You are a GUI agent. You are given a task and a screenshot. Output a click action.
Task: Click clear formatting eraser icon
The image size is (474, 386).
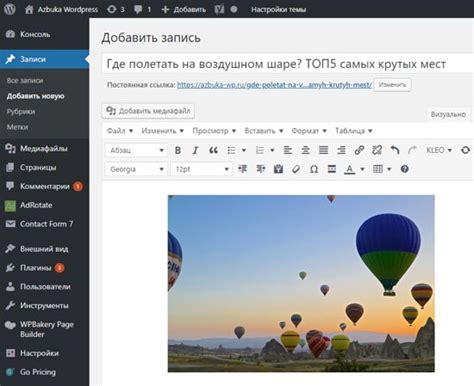(x=296, y=169)
